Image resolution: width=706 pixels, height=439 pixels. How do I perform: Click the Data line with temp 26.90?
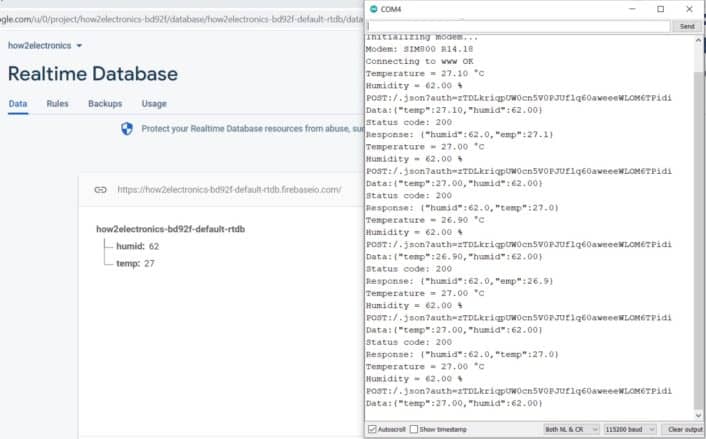pos(454,257)
